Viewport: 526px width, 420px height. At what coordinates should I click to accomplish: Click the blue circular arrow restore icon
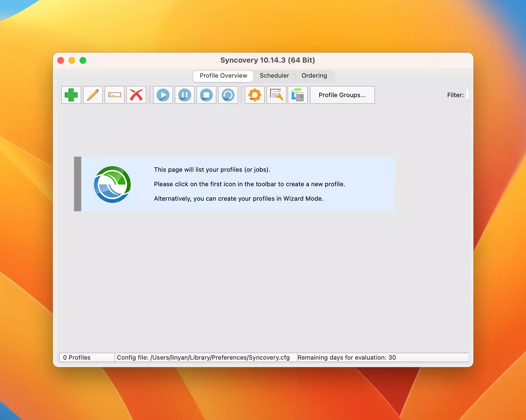[228, 95]
